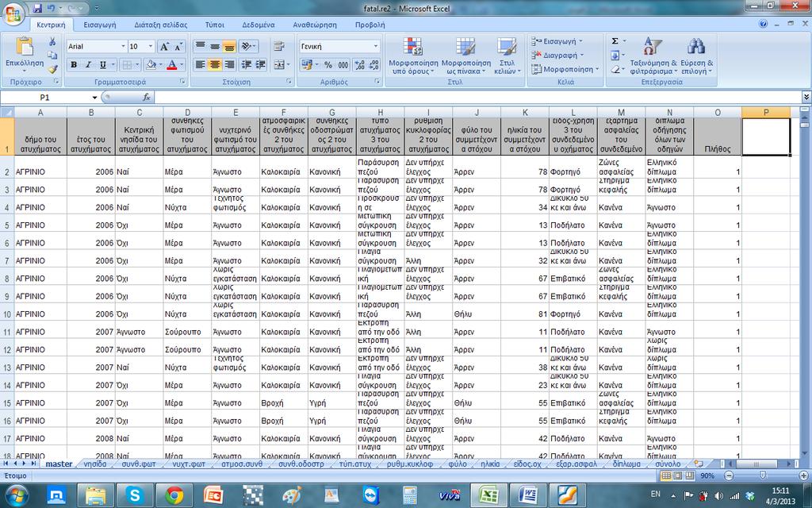Screen dimensions: 812x508
Task: Select column H header
Action: tap(380, 112)
